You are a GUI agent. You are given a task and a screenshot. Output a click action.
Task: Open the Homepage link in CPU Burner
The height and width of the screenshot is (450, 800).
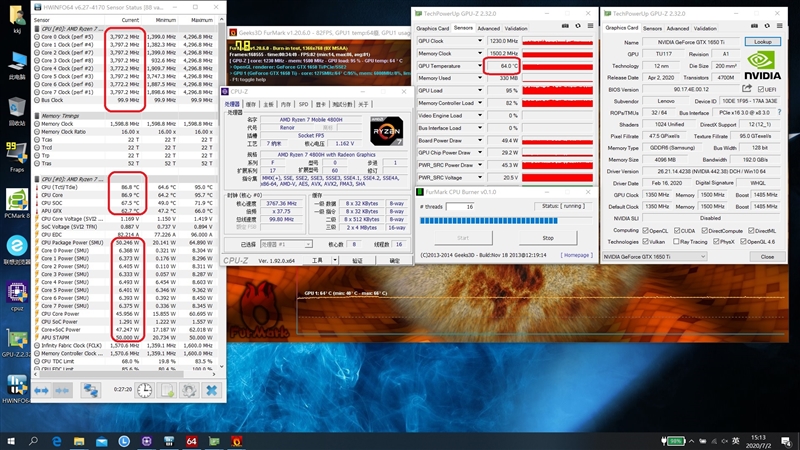577,255
